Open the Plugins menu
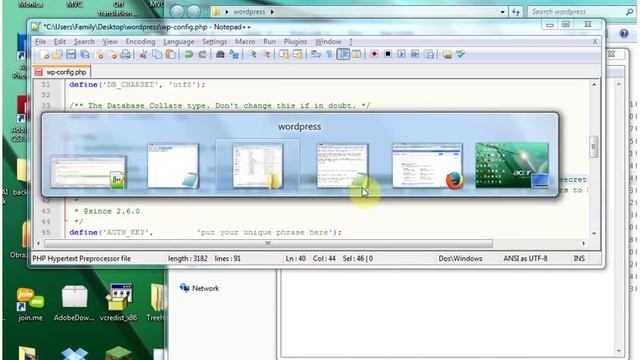Image resolution: width=640 pixels, height=360 pixels. pyautogui.click(x=295, y=42)
